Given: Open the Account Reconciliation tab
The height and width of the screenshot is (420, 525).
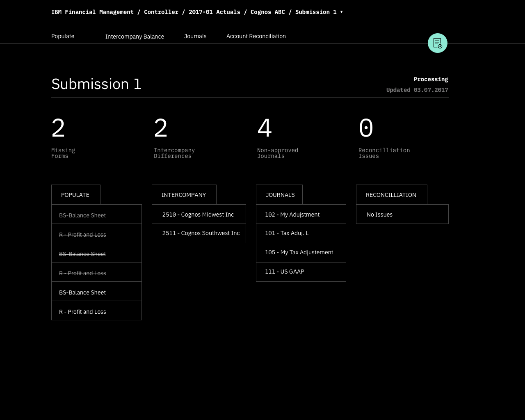Looking at the screenshot, I should coord(256,36).
